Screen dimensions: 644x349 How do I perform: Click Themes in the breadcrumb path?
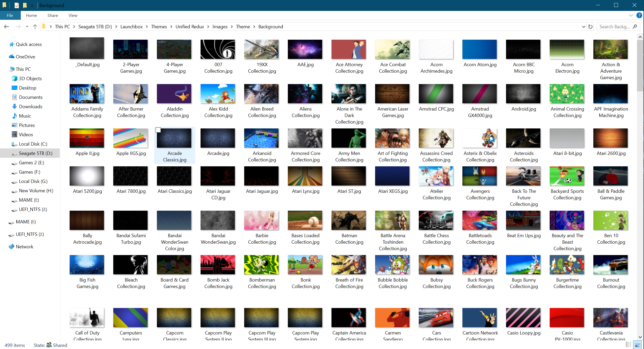coord(159,26)
